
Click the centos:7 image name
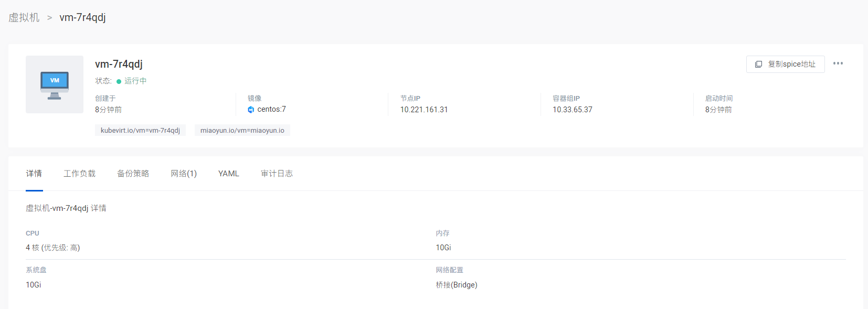pos(271,109)
